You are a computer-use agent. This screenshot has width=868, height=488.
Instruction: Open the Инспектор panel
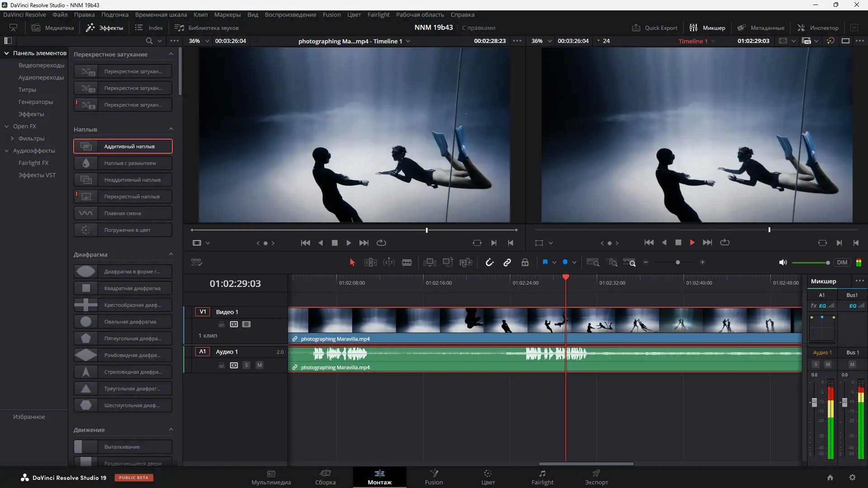[818, 28]
